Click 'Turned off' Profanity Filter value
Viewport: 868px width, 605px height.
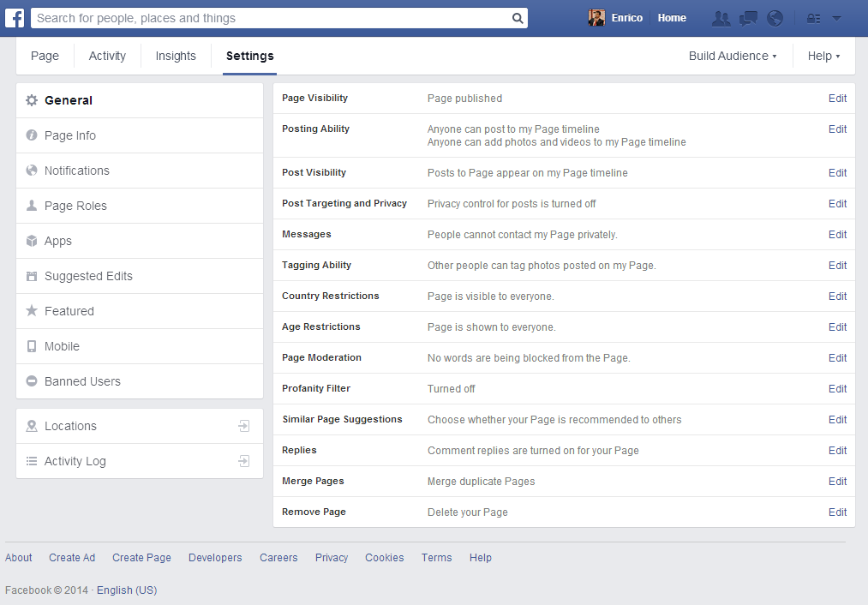[x=452, y=388]
